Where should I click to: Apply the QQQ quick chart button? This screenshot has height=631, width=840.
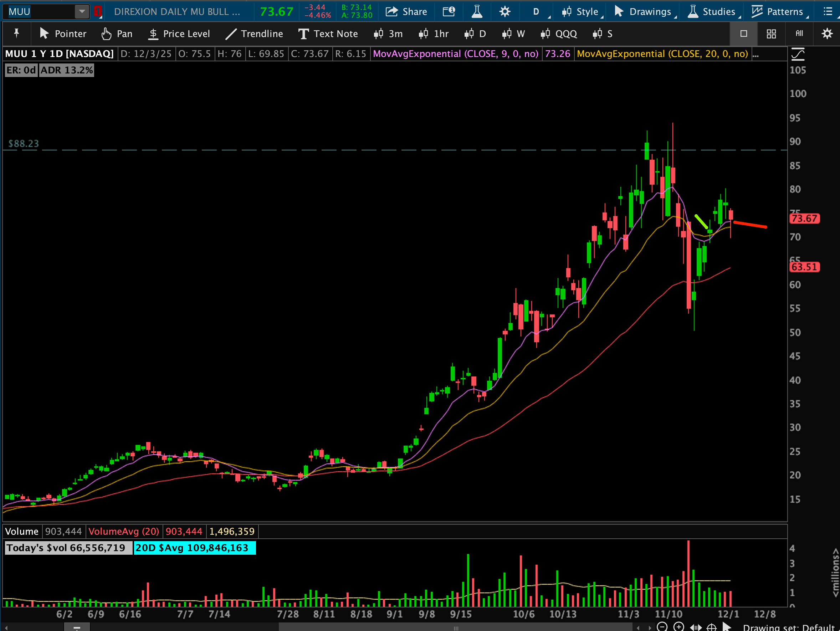coord(559,34)
